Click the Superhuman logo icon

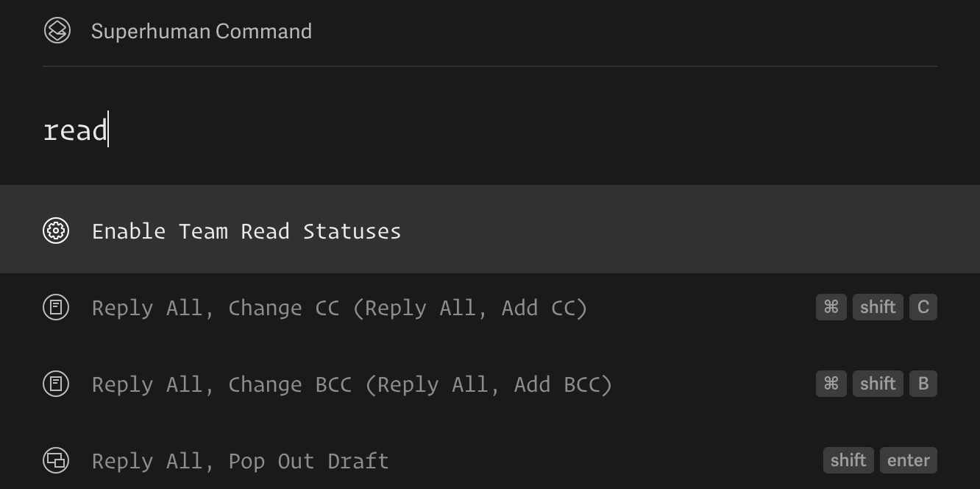coord(57,31)
